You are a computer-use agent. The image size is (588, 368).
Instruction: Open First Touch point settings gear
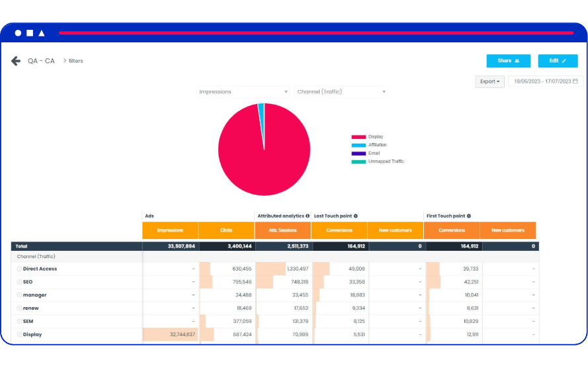coord(469,216)
